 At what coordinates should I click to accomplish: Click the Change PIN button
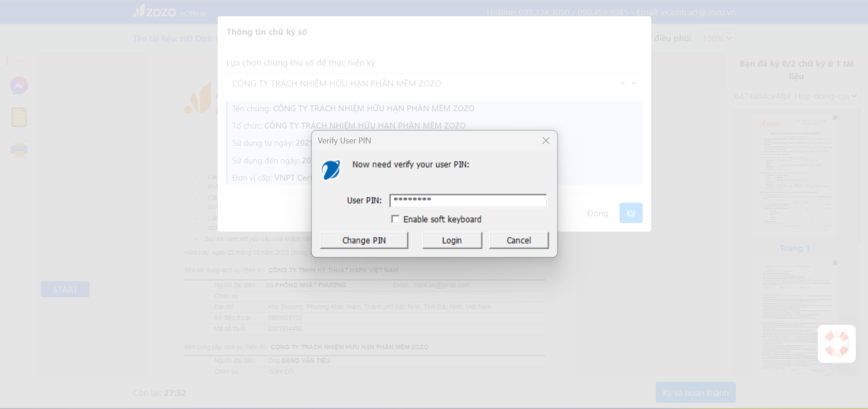pyautogui.click(x=364, y=240)
